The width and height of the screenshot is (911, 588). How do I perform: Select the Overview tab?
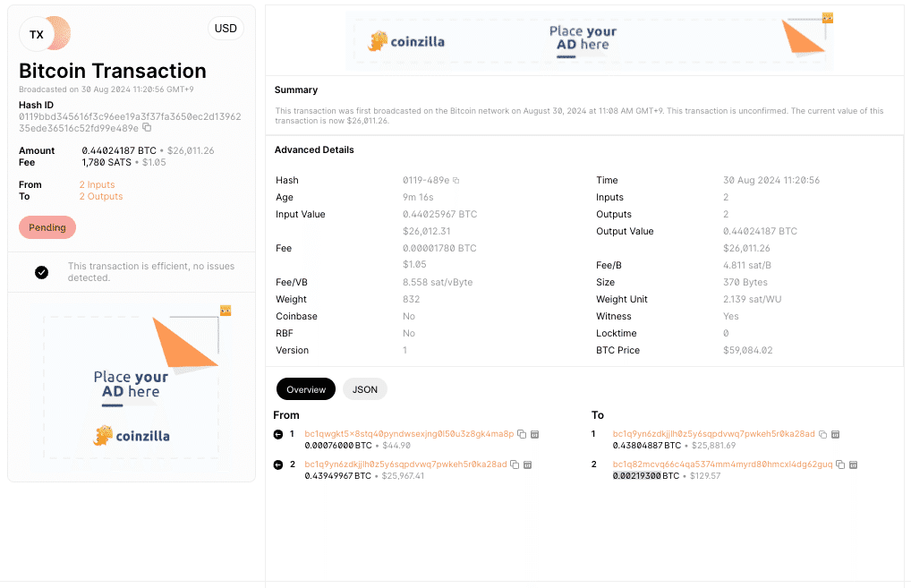306,389
